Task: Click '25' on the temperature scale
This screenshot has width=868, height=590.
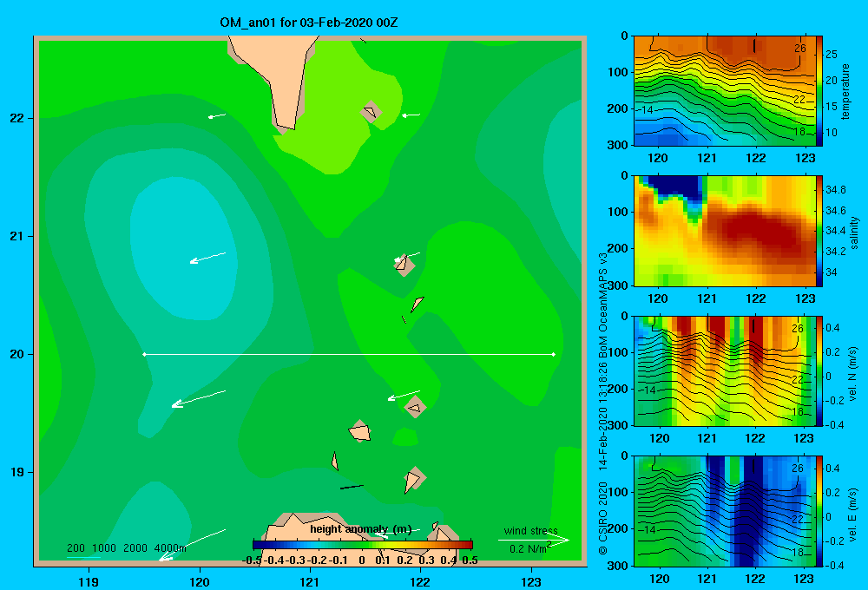Action: click(832, 55)
